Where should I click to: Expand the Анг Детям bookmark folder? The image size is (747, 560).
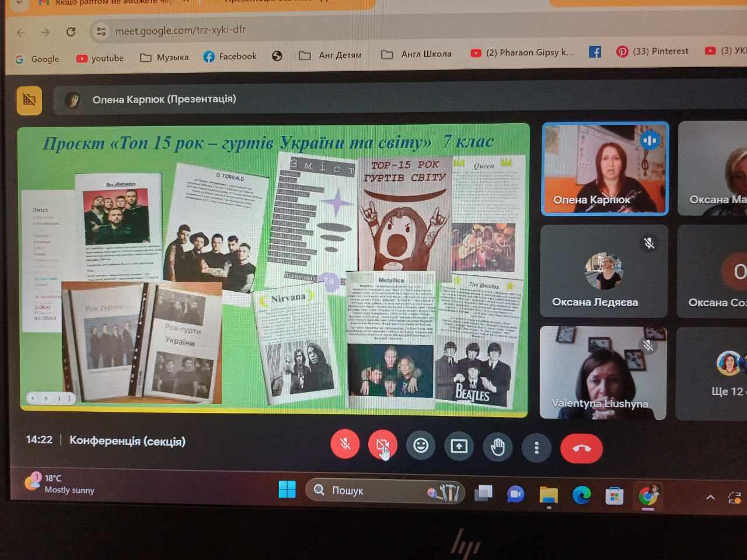coord(330,55)
